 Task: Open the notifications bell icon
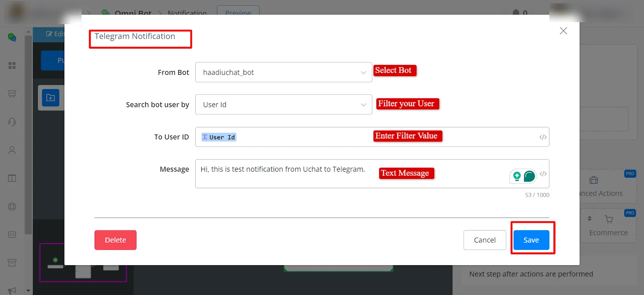516,12
